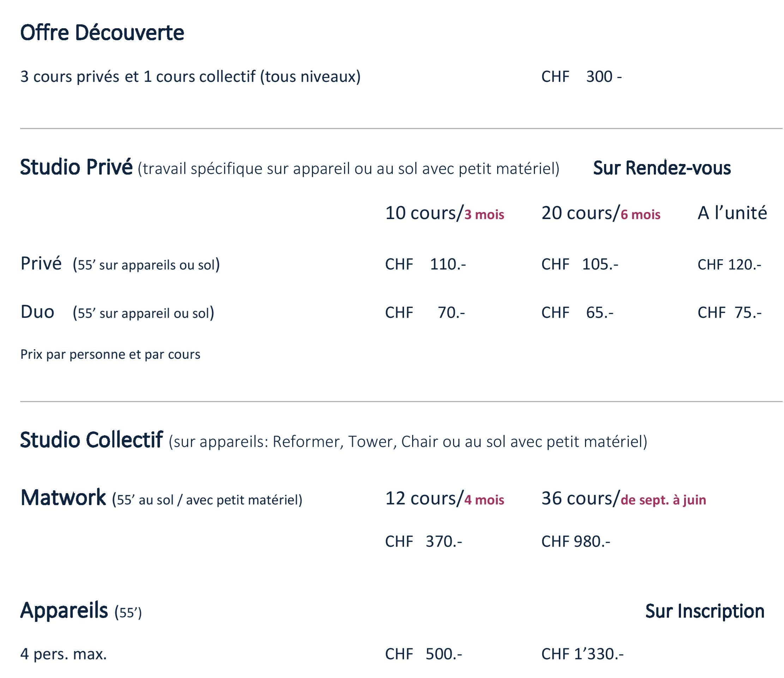Image resolution: width=784 pixels, height=678 pixels.
Task: Click the Matwork CHF 370.- price
Action: click(x=424, y=541)
